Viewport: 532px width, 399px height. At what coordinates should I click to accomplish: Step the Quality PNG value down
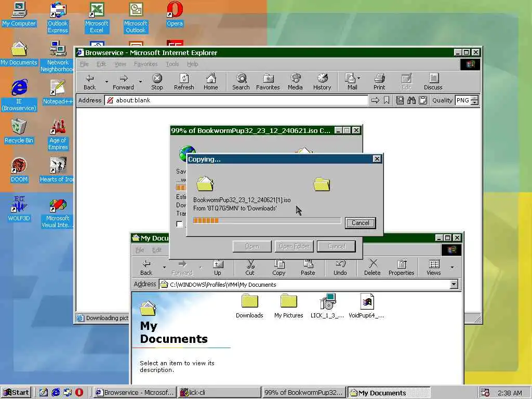click(475, 102)
